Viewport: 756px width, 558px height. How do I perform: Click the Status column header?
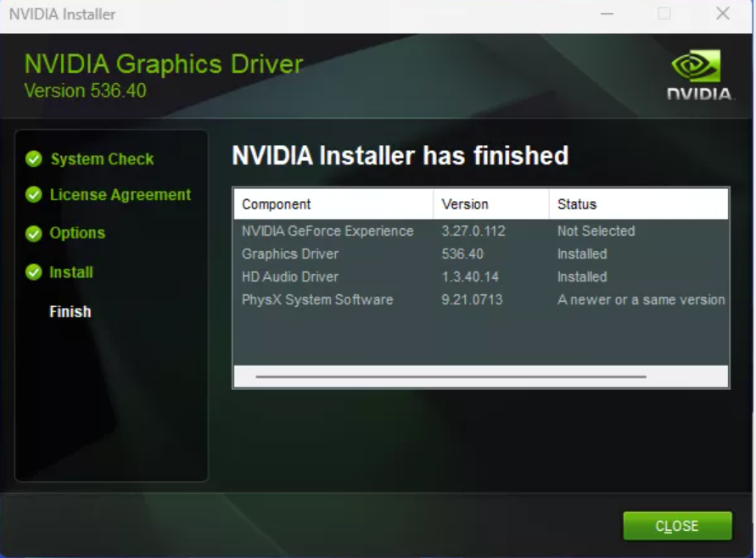coord(577,204)
